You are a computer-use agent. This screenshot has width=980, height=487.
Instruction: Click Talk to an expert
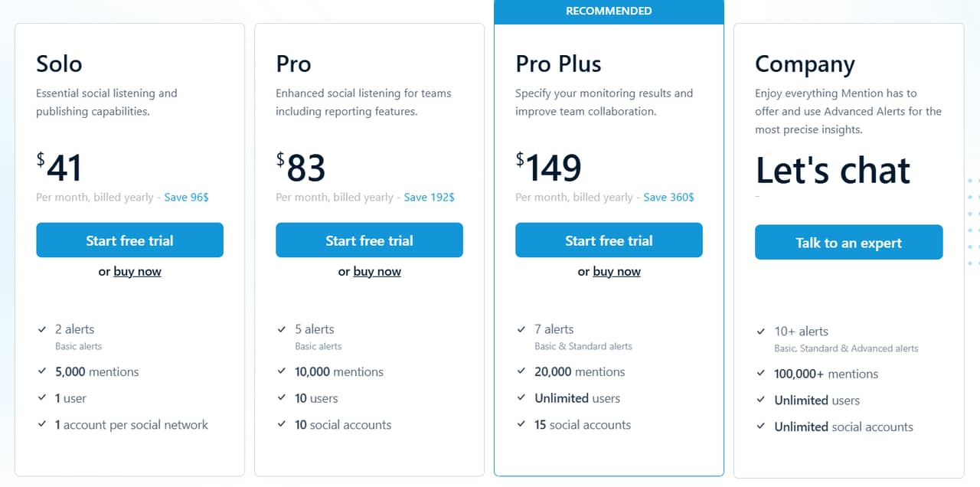tap(848, 242)
